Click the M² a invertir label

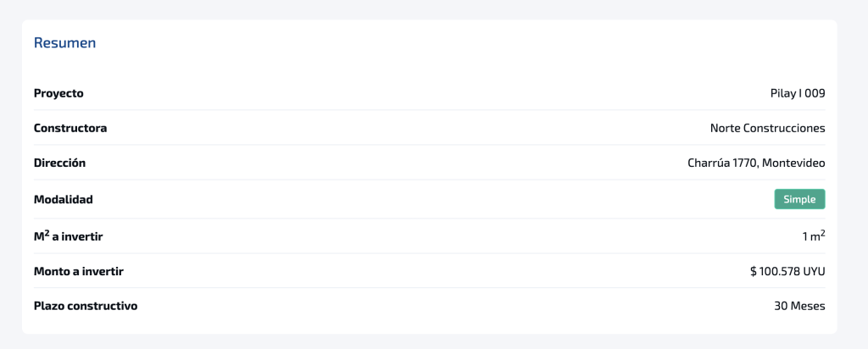[68, 236]
